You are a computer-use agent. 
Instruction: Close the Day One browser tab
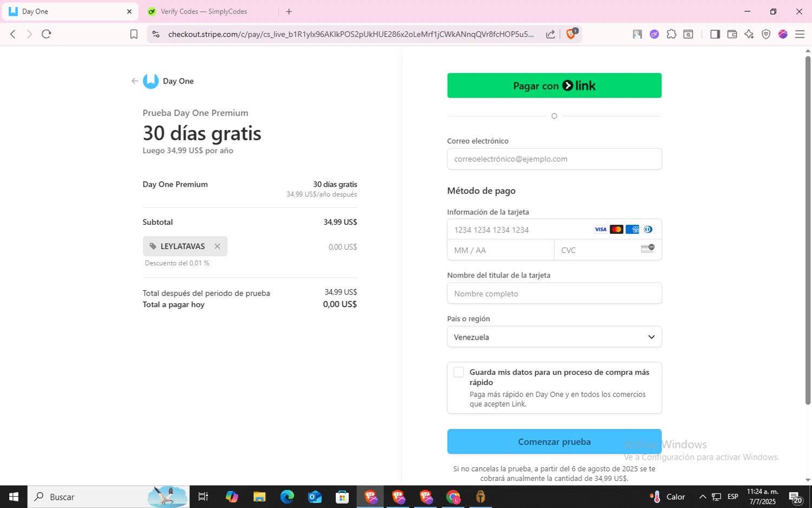(x=129, y=11)
